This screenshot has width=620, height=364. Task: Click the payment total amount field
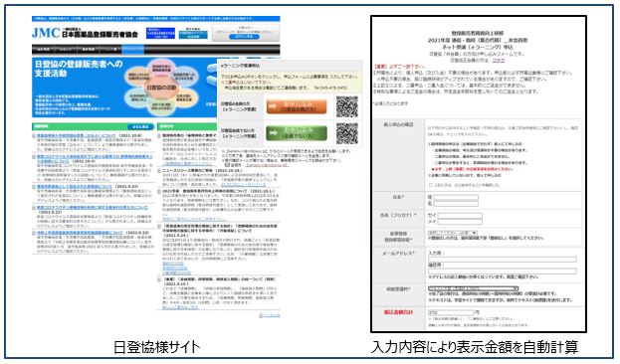click(x=451, y=312)
